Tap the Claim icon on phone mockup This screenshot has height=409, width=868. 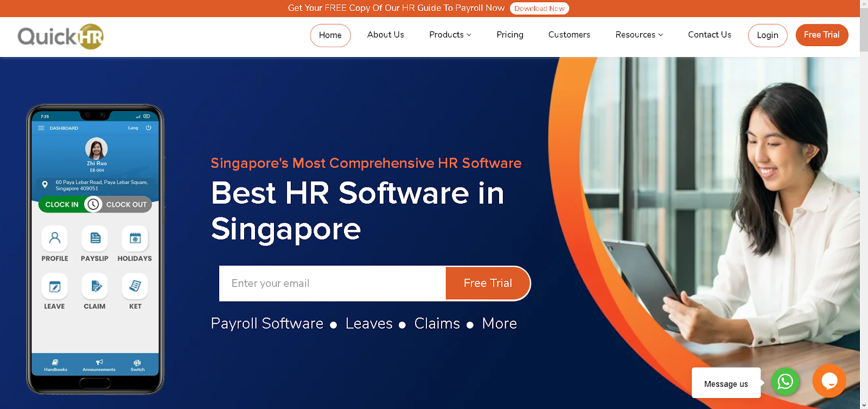coord(95,286)
